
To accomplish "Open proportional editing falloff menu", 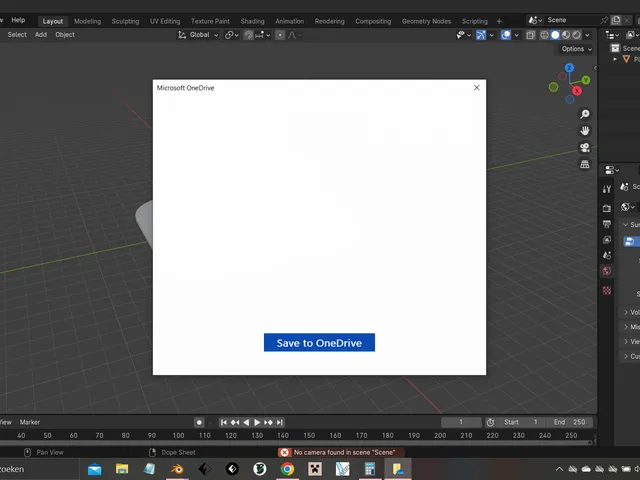I will click(x=295, y=35).
